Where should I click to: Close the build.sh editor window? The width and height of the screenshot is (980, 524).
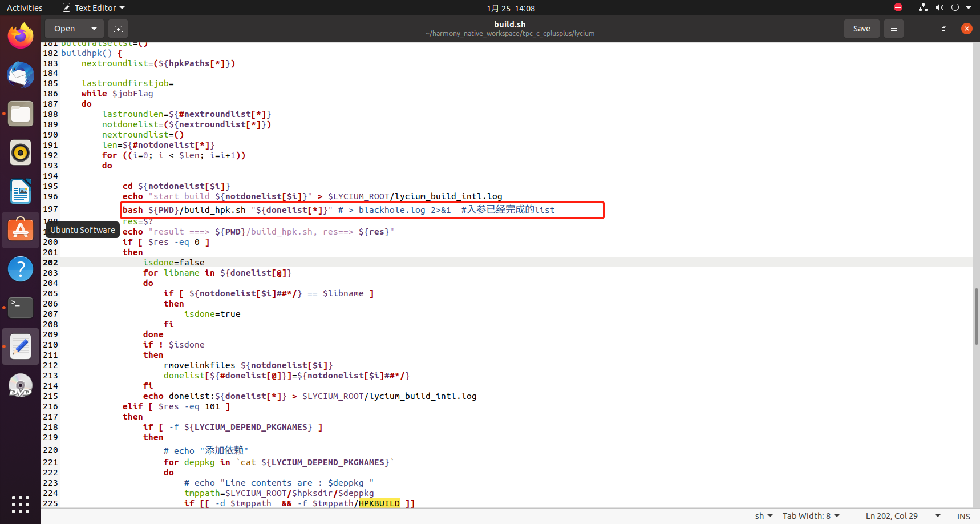coord(967,29)
